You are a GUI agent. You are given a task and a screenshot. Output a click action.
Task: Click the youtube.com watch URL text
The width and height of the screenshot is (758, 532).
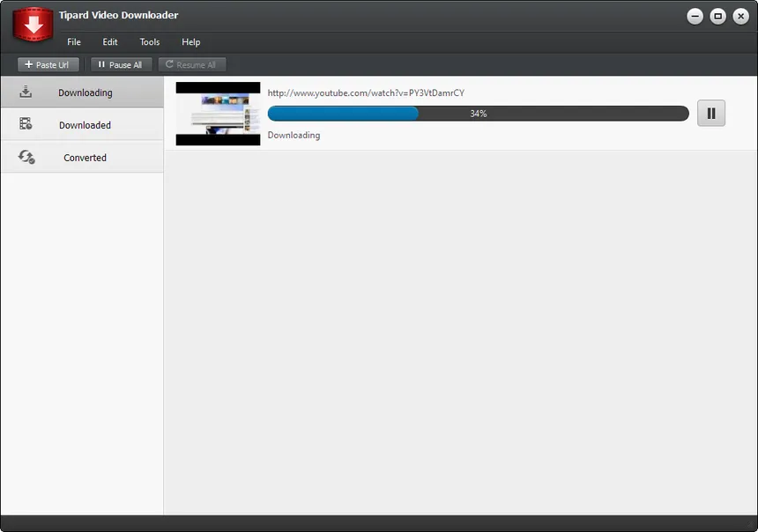(x=366, y=92)
